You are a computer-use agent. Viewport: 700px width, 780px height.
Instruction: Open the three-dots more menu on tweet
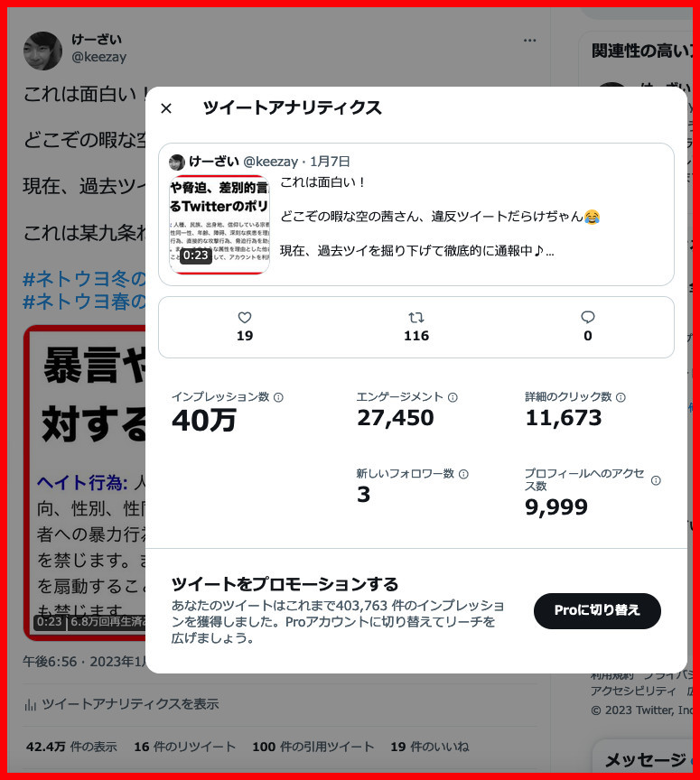(529, 41)
